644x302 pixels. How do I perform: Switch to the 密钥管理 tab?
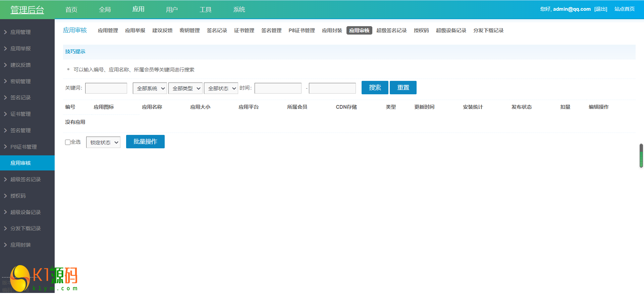(190, 31)
